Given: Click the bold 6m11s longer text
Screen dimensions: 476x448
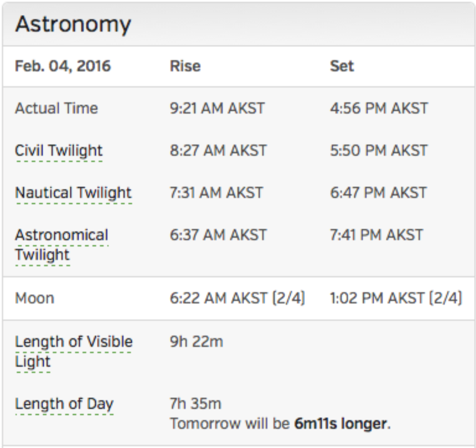Looking at the screenshot, I should 340,424.
